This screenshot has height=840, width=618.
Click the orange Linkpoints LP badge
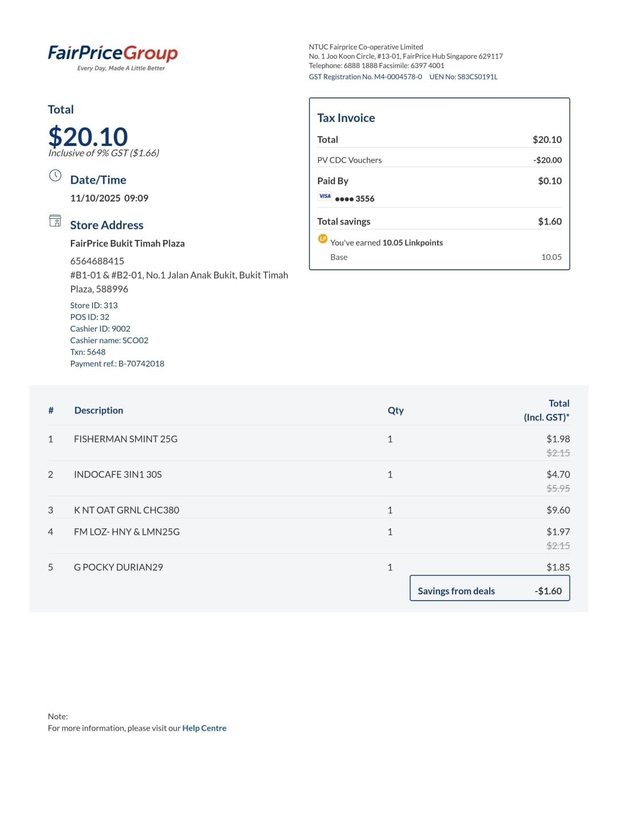[323, 239]
